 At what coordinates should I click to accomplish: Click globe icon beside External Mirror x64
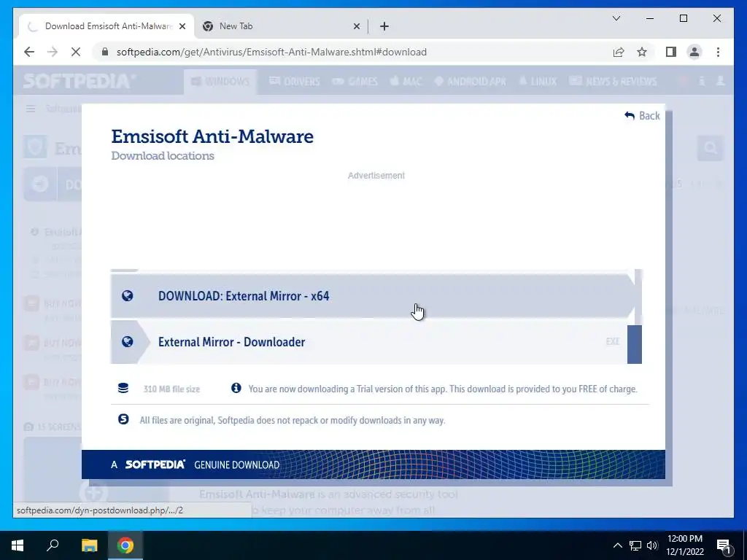(127, 296)
